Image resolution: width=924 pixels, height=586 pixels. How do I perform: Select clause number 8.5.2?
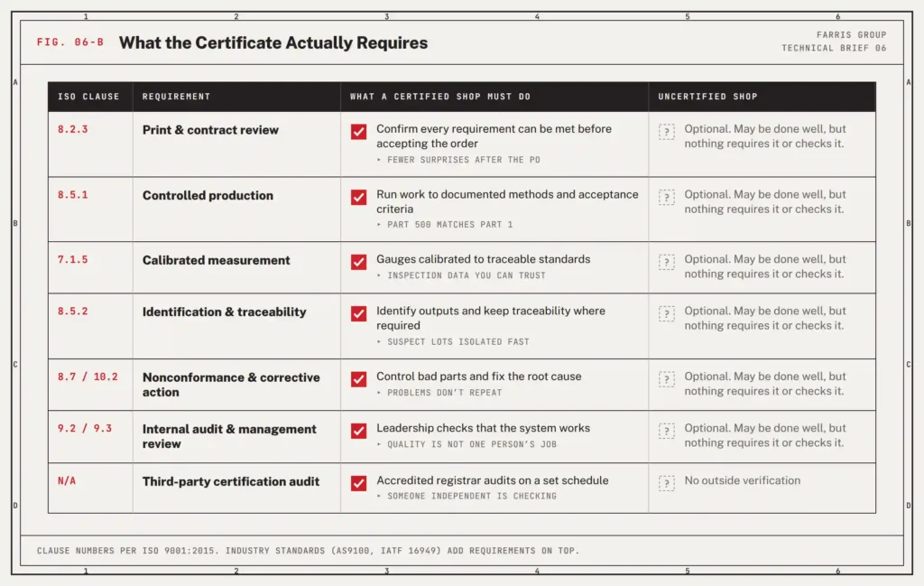click(x=72, y=312)
